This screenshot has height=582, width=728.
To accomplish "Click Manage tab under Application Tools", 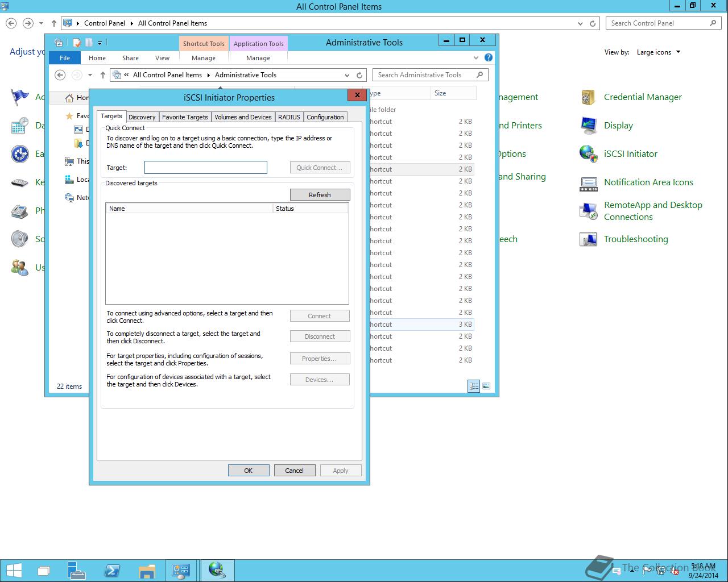I will coord(258,58).
